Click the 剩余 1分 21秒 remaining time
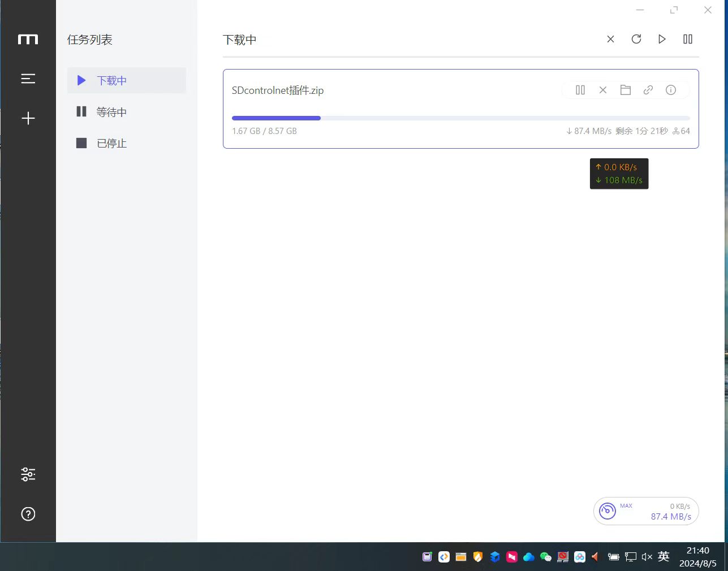The height and width of the screenshot is (571, 728). 642,131
